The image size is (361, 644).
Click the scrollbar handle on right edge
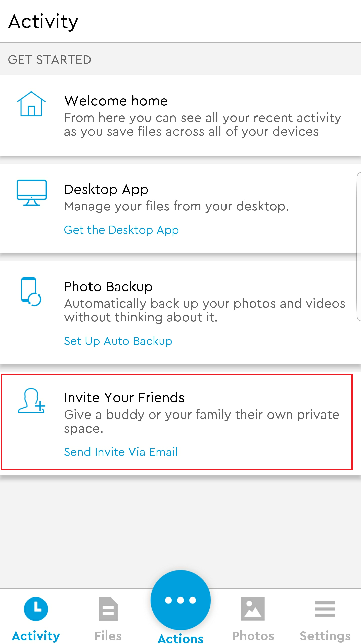(359, 247)
